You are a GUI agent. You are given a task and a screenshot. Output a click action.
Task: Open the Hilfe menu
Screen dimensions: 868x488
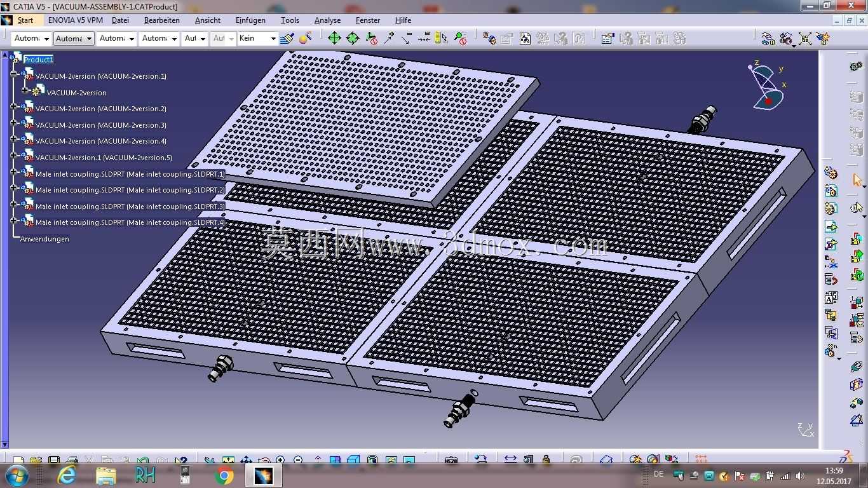point(403,20)
